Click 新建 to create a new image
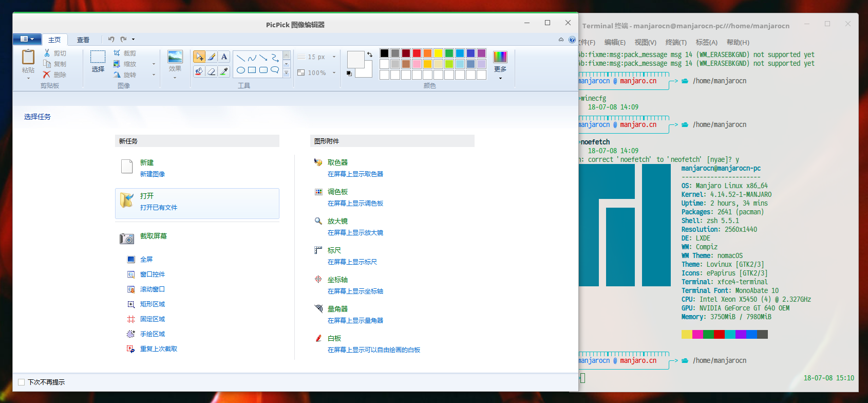The image size is (868, 403). tap(147, 162)
